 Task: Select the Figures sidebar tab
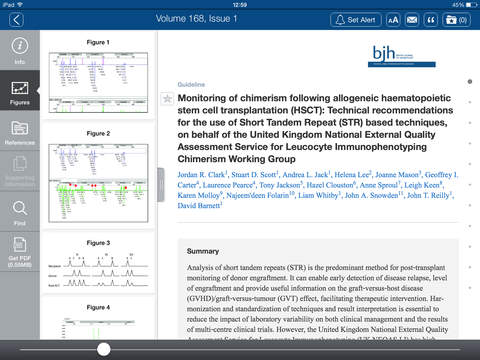tap(20, 91)
